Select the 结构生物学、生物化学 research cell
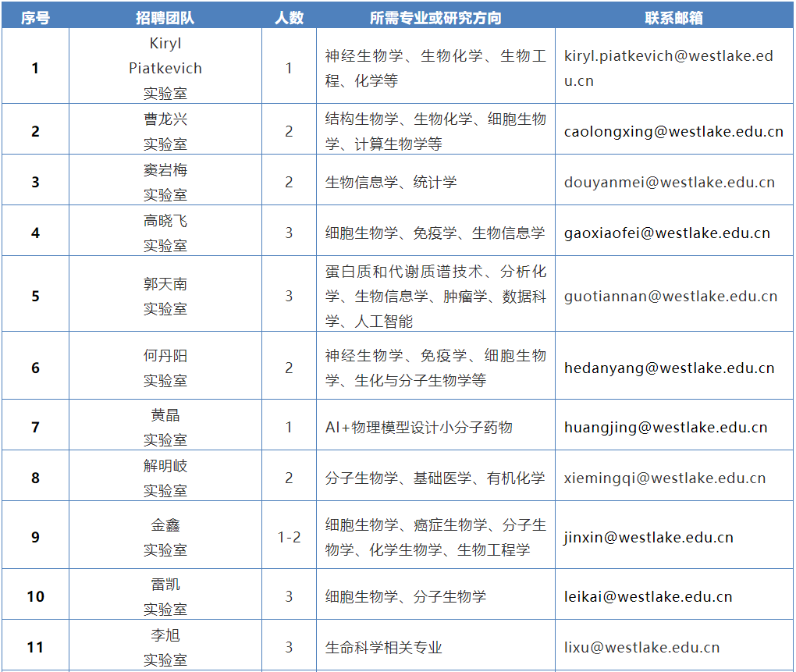The image size is (796, 672). (x=435, y=129)
